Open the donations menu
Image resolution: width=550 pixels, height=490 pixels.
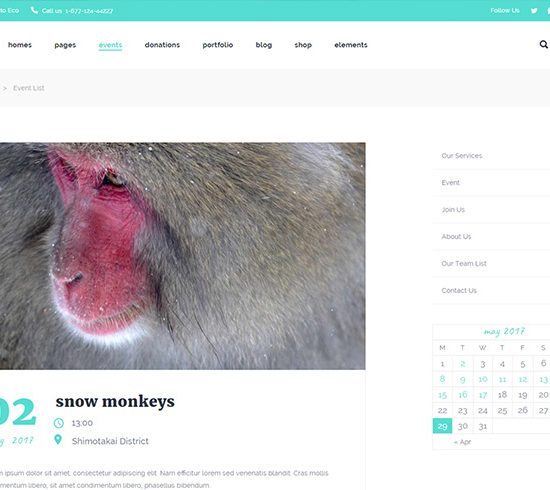point(162,45)
